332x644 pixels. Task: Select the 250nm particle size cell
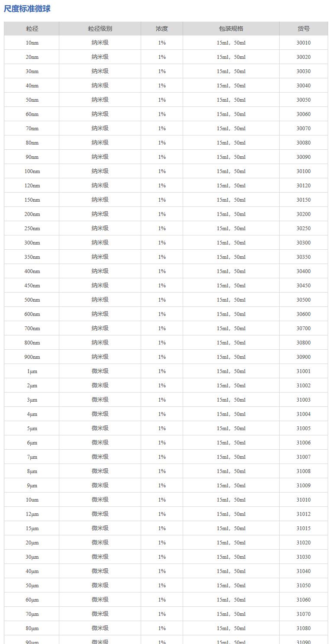point(32,229)
